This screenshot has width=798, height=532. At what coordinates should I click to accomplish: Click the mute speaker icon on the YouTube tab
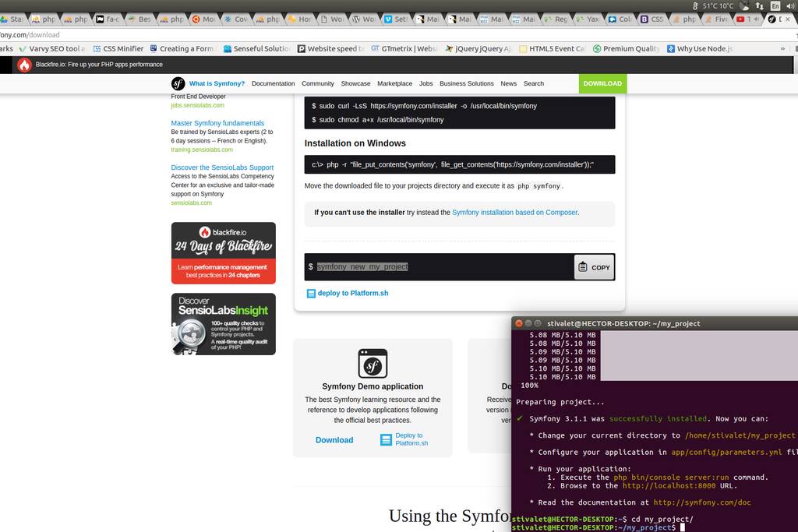757,19
